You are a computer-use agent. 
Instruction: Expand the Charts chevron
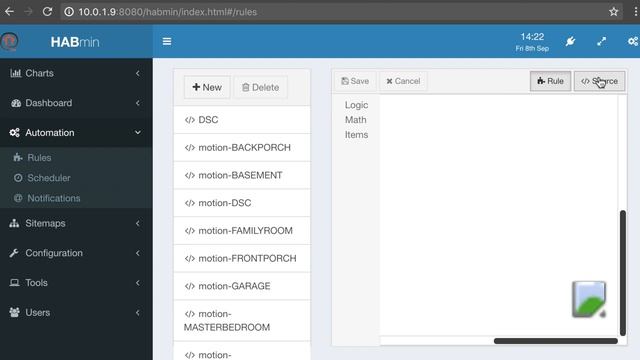coord(138,73)
